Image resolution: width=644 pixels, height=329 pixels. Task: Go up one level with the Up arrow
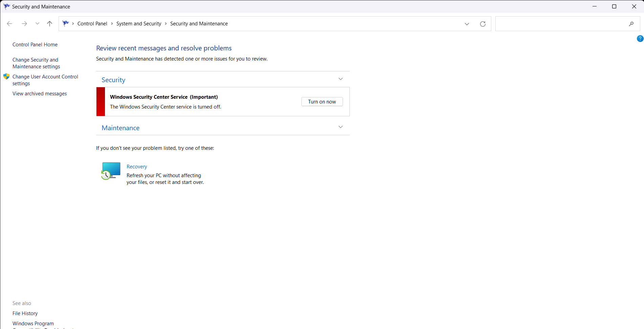pos(50,24)
